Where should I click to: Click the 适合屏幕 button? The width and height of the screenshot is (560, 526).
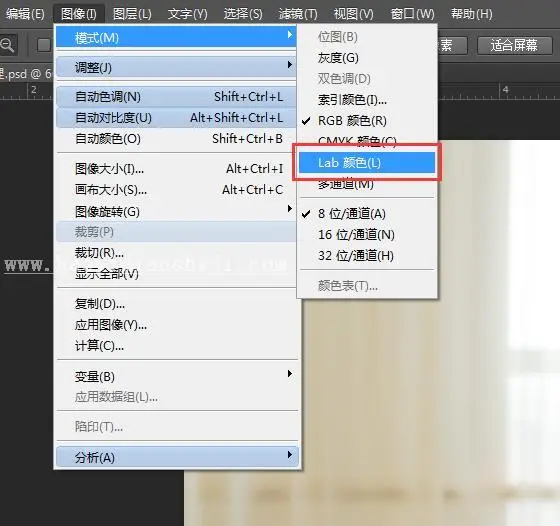point(514,45)
